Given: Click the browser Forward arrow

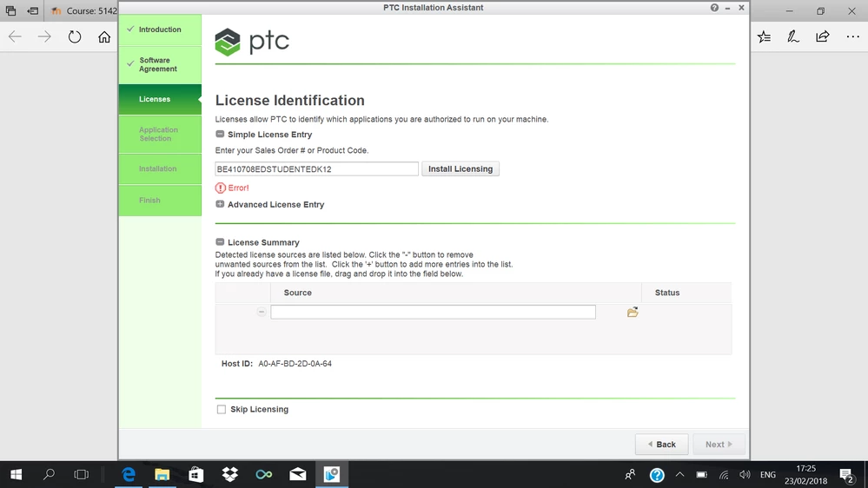Looking at the screenshot, I should click(44, 37).
